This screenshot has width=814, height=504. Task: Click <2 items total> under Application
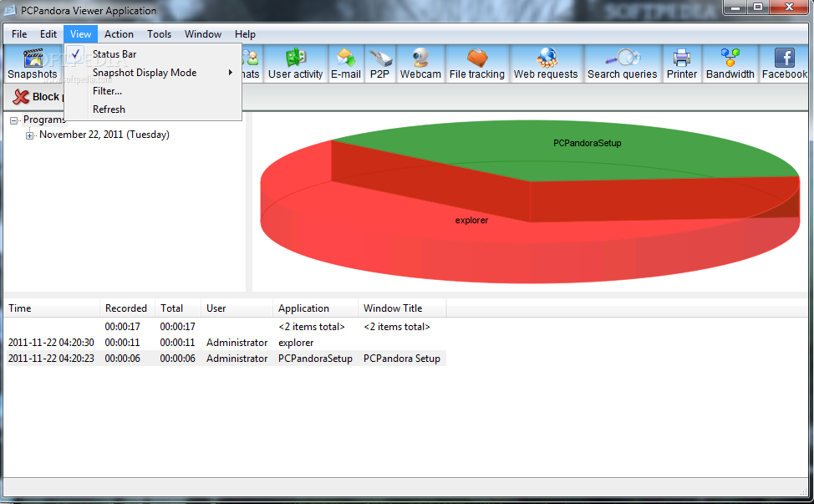(312, 327)
